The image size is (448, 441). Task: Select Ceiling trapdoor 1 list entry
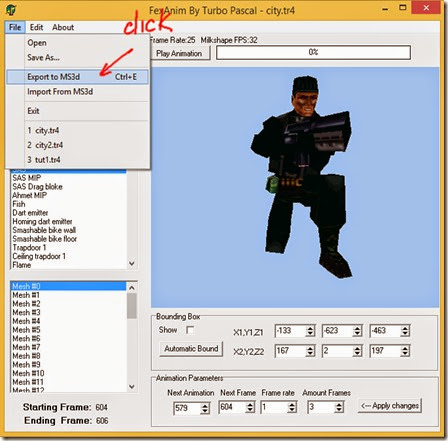pyautogui.click(x=68, y=256)
